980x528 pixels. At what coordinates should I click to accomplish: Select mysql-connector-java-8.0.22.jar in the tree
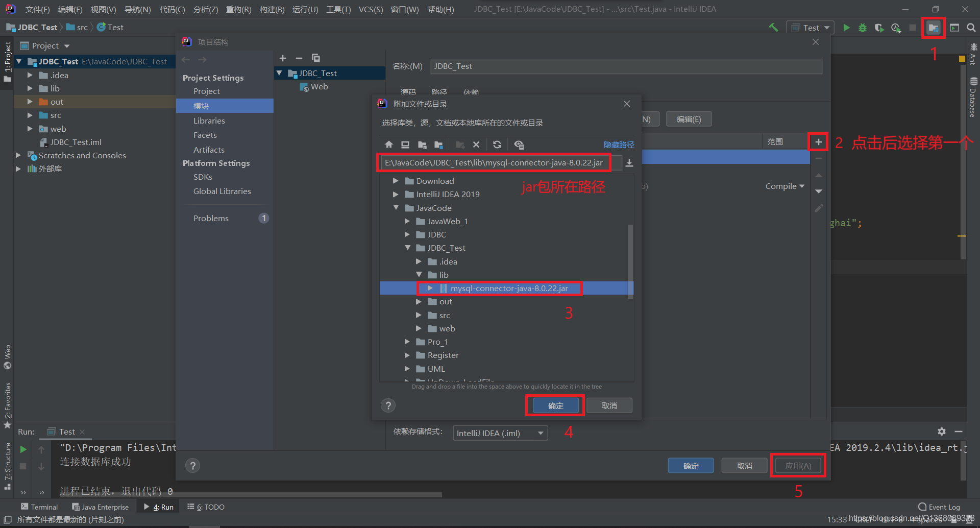pyautogui.click(x=509, y=289)
